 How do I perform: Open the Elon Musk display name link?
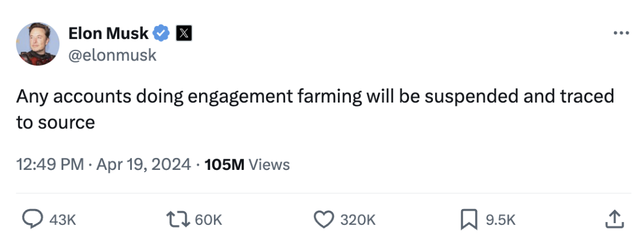108,33
